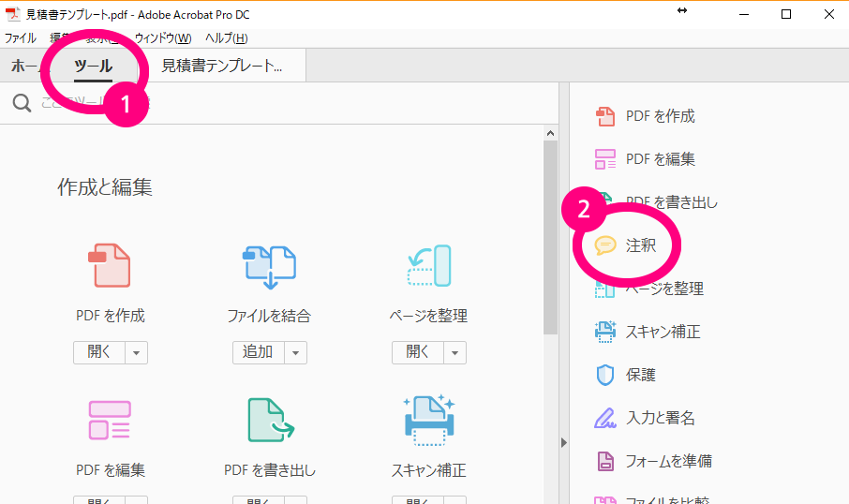849x504 pixels.
Task: Click the PDF を作成 icon in the right pane
Action: (x=604, y=116)
